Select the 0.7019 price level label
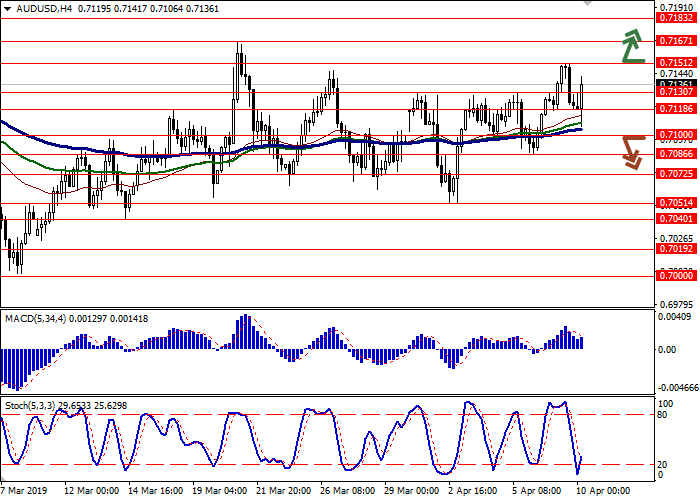This screenshot has height=500, width=700. [x=677, y=248]
